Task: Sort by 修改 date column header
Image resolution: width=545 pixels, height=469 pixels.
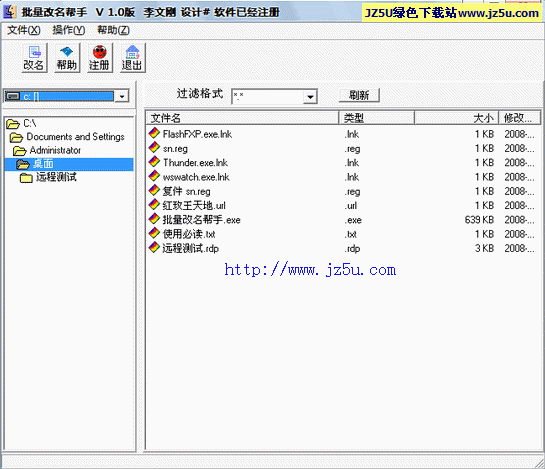Action: (x=519, y=118)
